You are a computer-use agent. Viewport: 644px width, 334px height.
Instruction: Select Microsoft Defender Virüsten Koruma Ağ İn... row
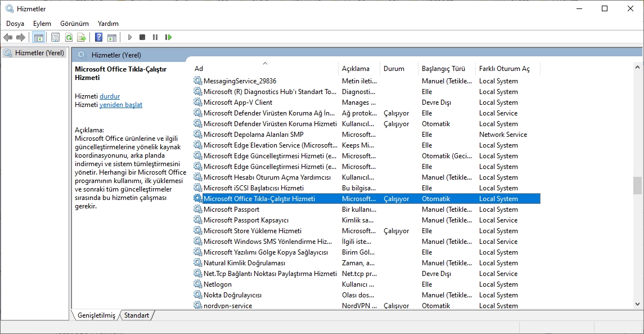[x=366, y=113]
